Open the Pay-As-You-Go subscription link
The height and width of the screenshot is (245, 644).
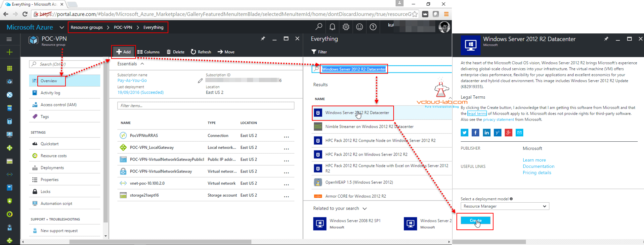(x=132, y=80)
